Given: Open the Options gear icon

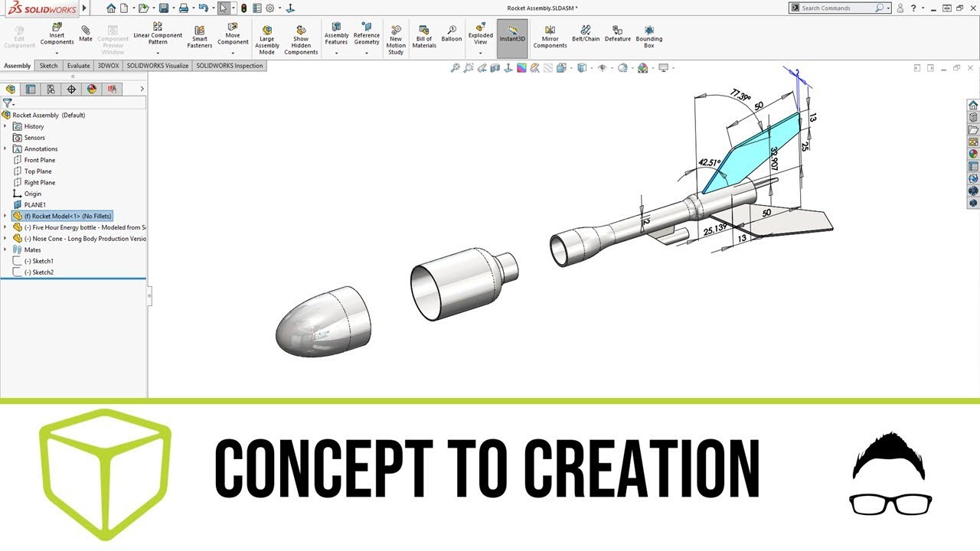Looking at the screenshot, I should point(269,8).
